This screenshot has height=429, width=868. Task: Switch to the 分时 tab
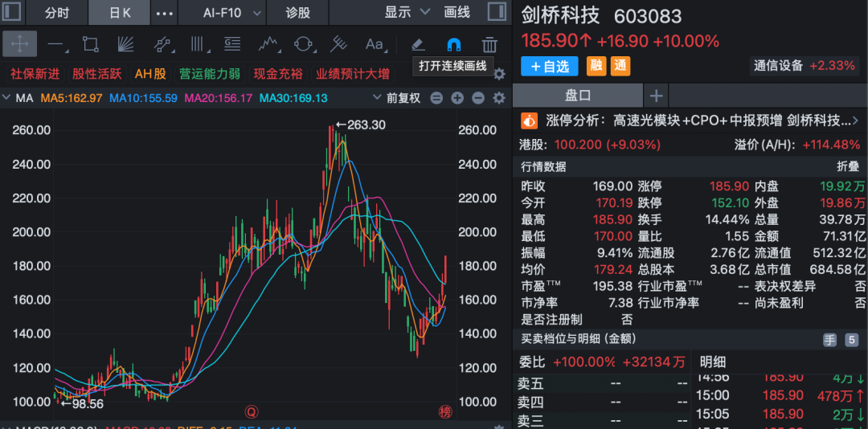[57, 13]
